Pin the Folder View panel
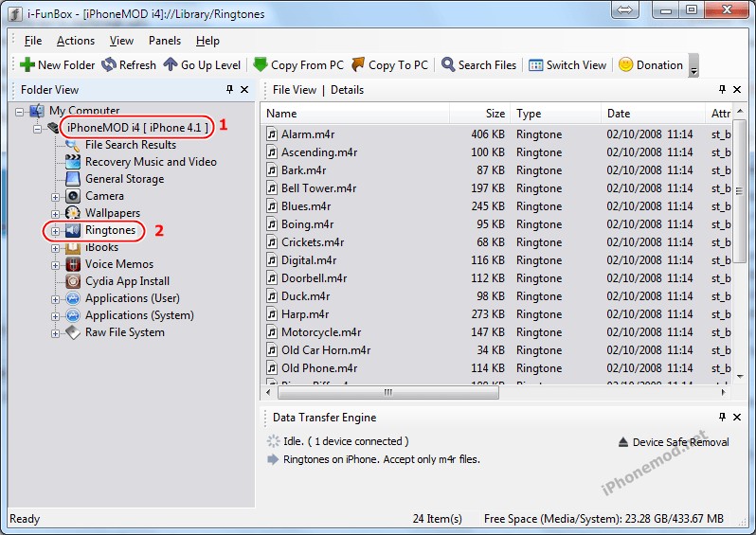 point(229,90)
